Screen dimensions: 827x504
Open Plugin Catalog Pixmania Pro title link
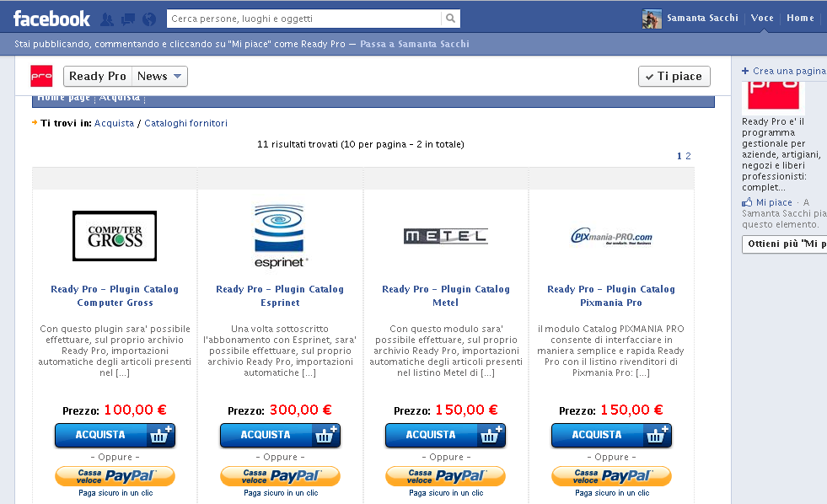(x=611, y=296)
